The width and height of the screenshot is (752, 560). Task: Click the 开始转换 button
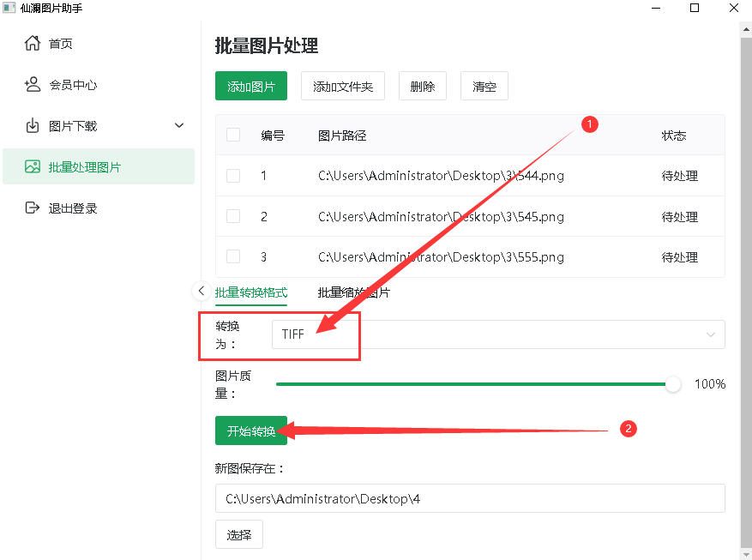(251, 431)
